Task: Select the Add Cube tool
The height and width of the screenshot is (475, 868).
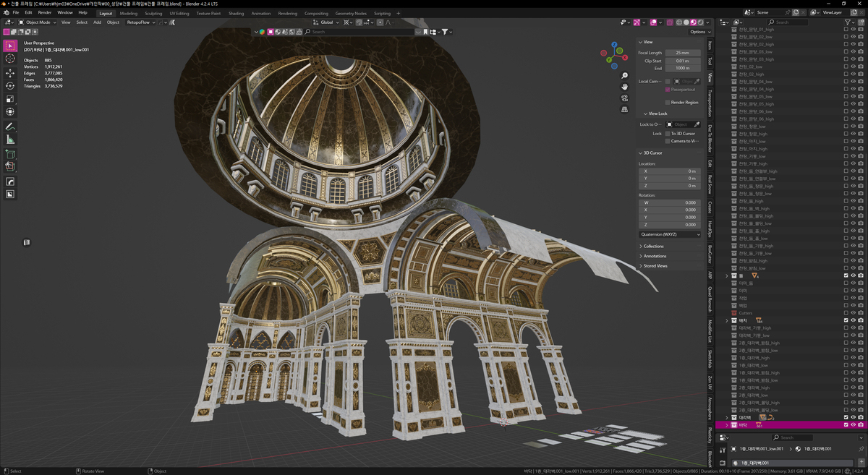Action: (x=10, y=154)
